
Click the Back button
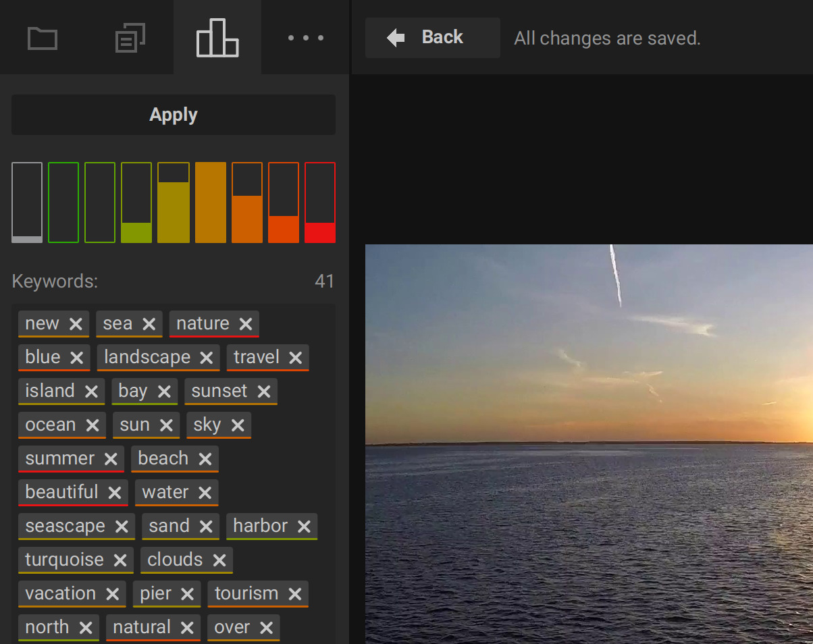(x=432, y=38)
